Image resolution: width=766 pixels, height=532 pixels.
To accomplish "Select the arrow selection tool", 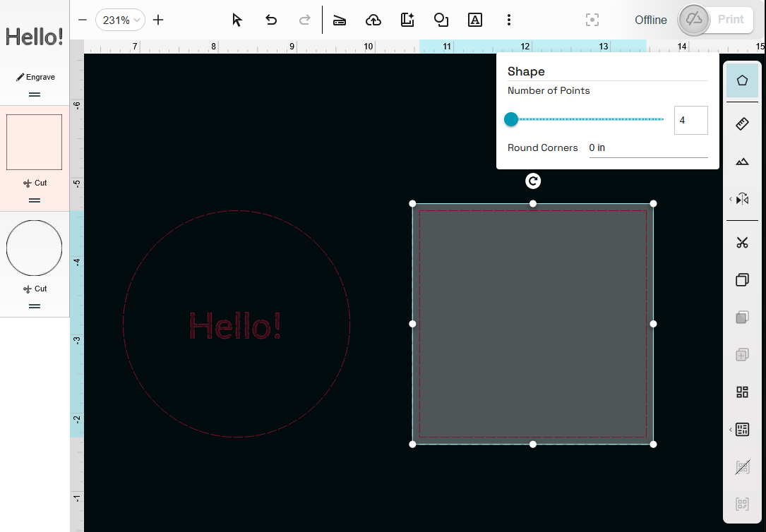I will [237, 20].
